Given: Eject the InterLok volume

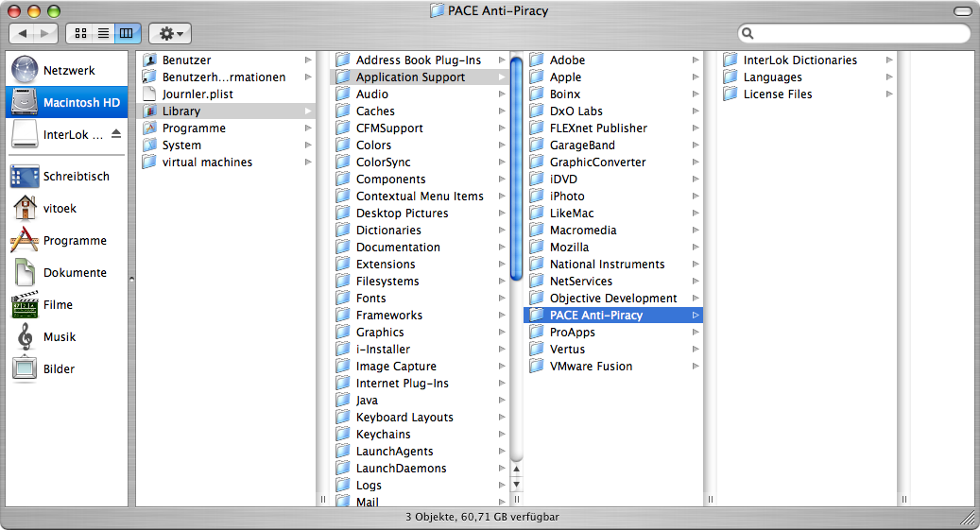Looking at the screenshot, I should 116,134.
